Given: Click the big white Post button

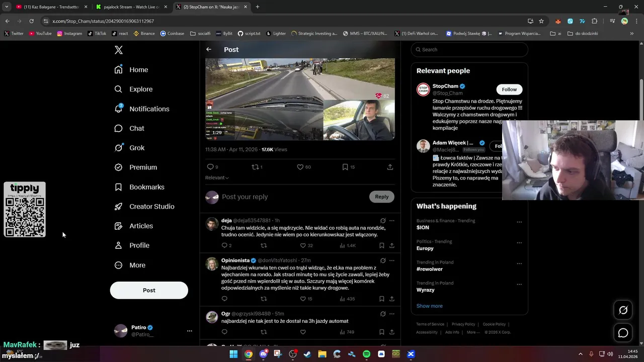Looking at the screenshot, I should (x=149, y=290).
